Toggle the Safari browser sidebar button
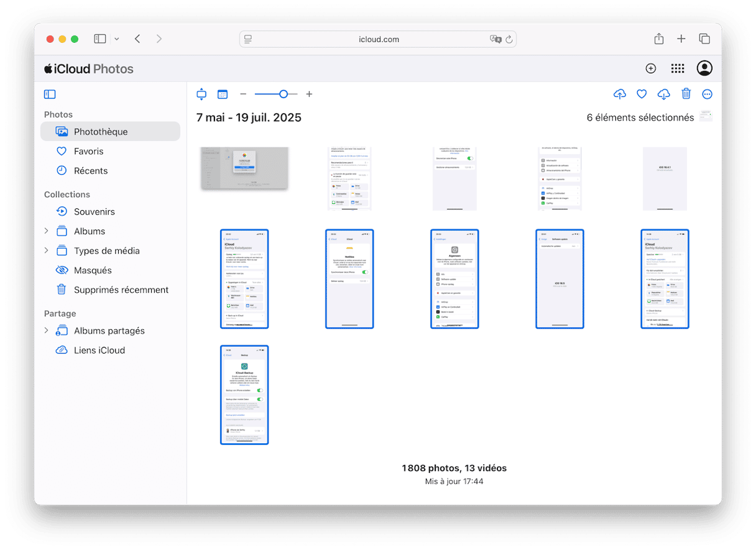 pos(100,39)
